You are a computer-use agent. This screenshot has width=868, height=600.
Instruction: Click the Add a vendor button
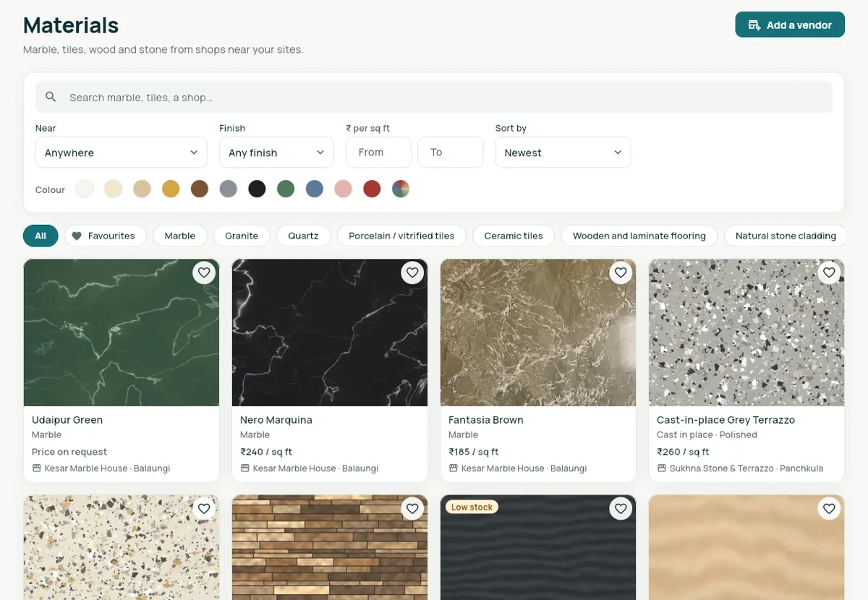point(790,25)
